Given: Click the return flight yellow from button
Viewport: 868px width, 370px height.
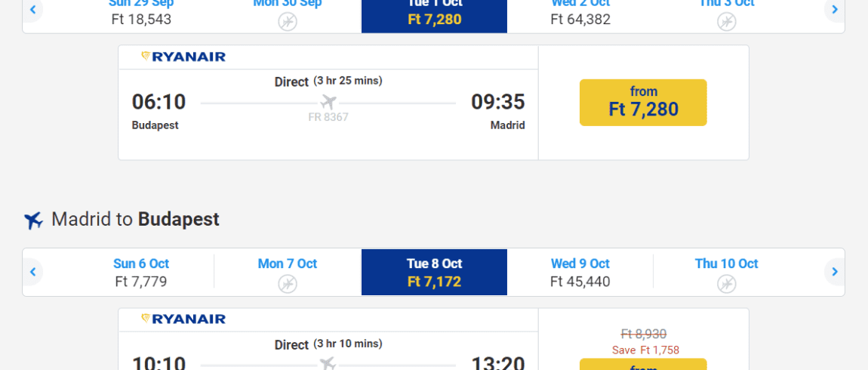Looking at the screenshot, I should click(643, 364).
